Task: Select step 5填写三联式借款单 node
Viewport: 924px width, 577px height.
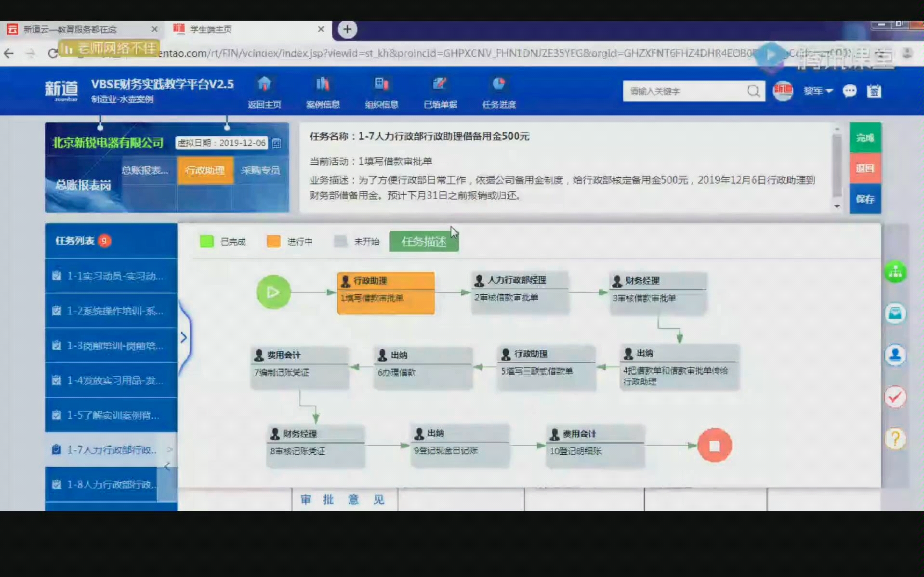Action: [546, 367]
